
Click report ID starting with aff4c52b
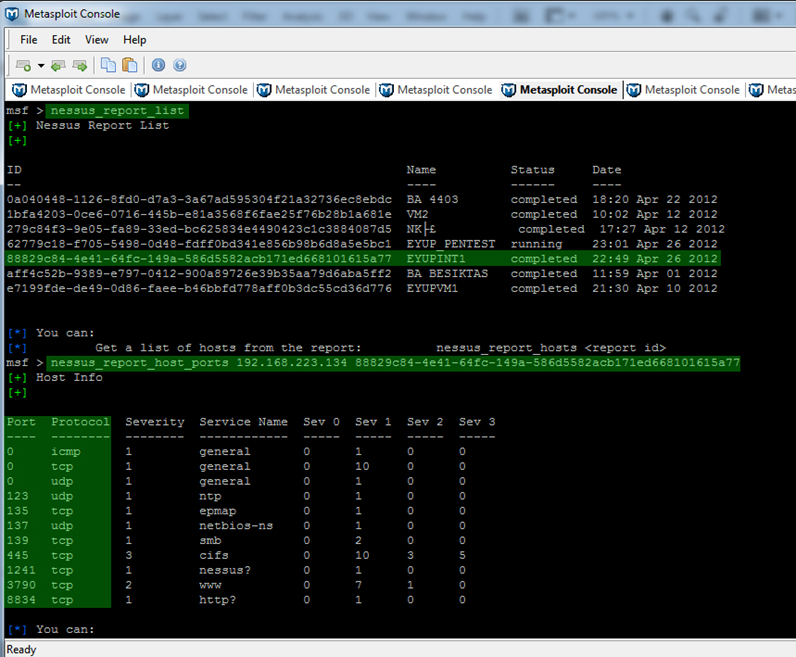[199, 274]
